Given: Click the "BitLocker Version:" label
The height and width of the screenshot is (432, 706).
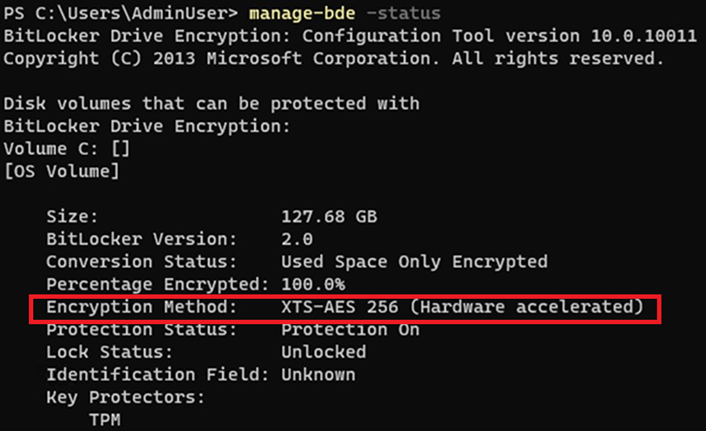Looking at the screenshot, I should point(141,238).
